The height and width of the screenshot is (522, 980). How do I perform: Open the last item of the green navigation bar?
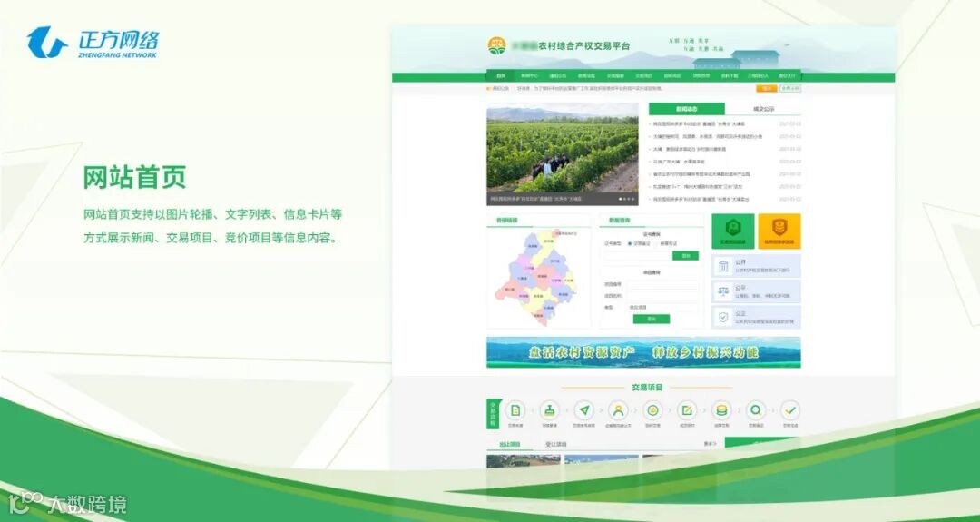[x=788, y=76]
